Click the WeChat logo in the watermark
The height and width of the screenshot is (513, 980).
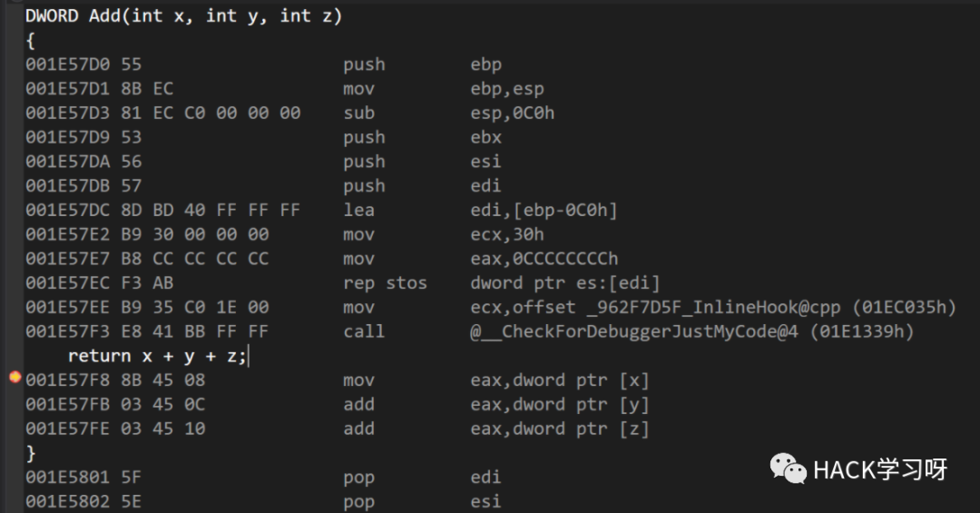[x=789, y=469]
